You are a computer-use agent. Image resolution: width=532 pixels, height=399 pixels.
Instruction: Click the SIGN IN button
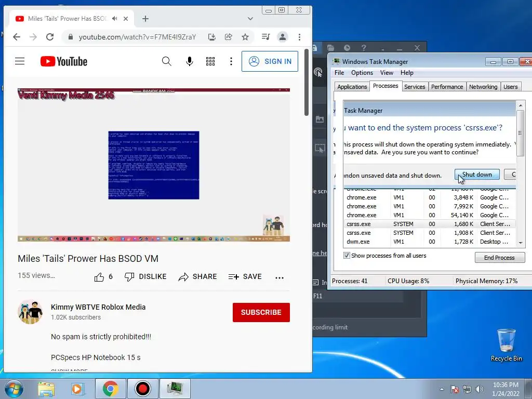pos(270,61)
